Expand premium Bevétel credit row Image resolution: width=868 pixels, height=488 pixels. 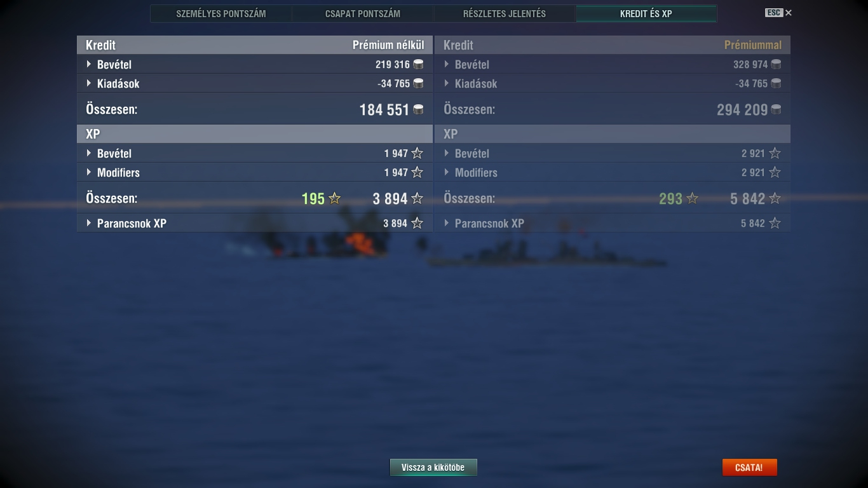coord(613,64)
